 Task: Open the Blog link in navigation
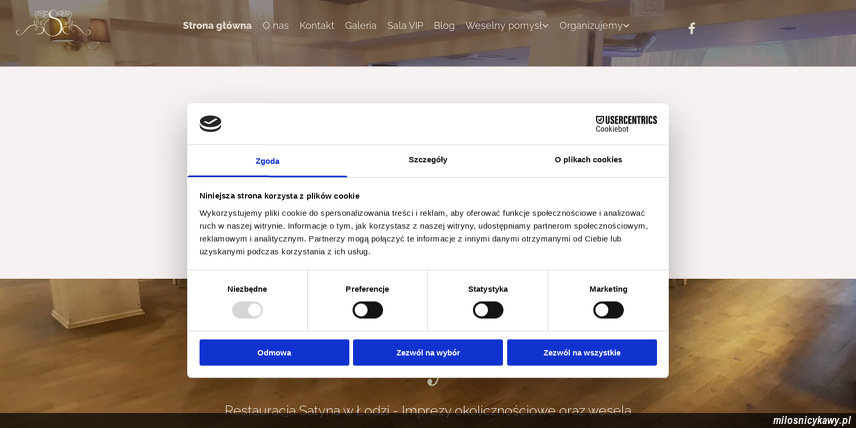coord(444,26)
